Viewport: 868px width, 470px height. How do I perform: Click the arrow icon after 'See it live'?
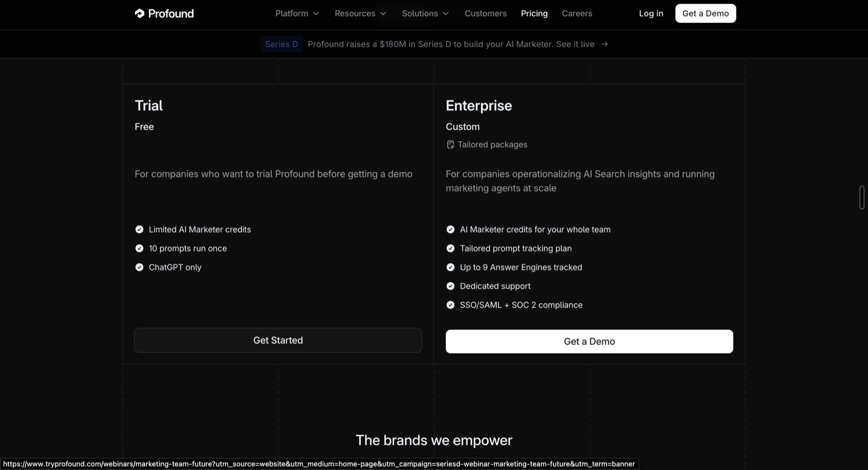(x=604, y=44)
